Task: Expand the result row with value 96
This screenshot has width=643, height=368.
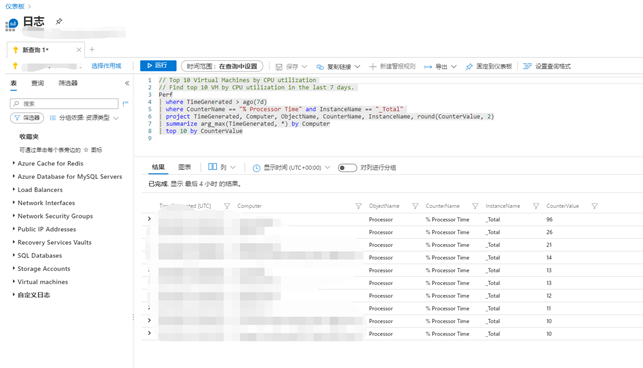Action: [149, 219]
